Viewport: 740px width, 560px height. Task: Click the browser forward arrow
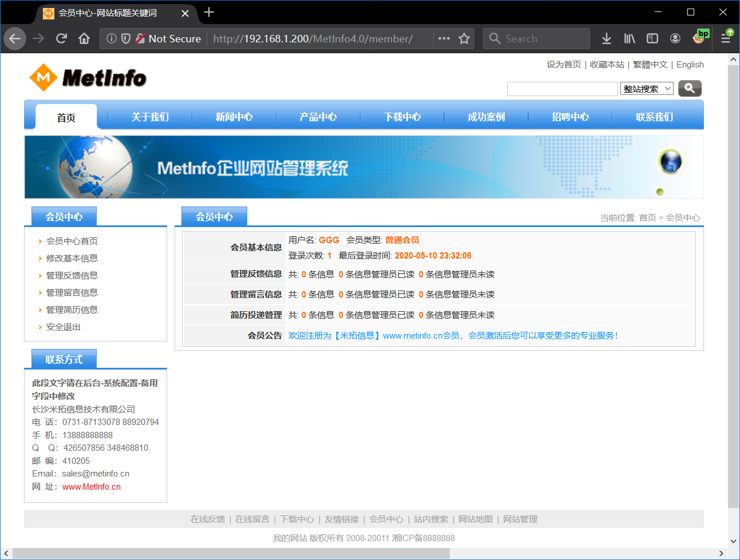[38, 38]
